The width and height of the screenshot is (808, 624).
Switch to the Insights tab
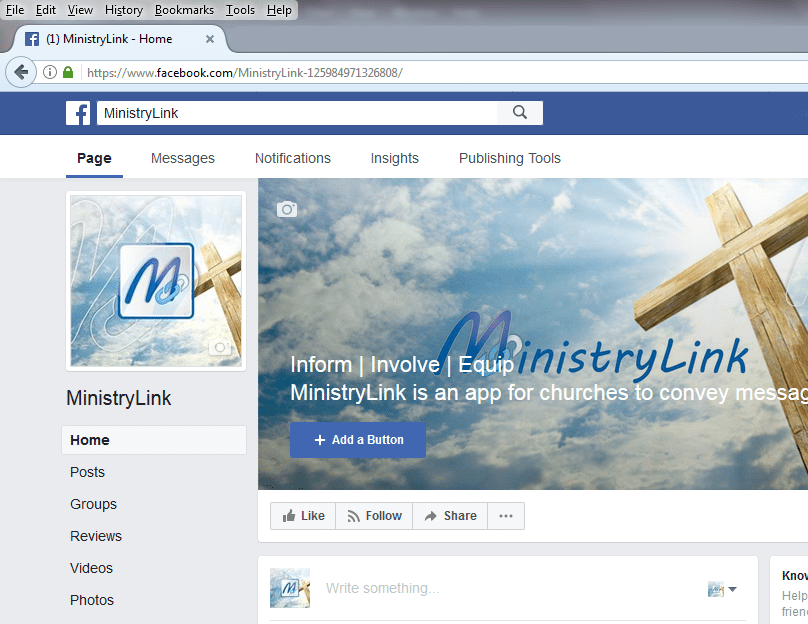[x=394, y=158]
